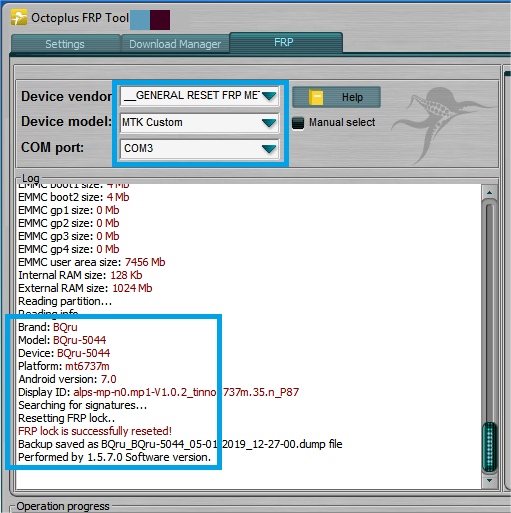Image resolution: width=511 pixels, height=513 pixels.
Task: Switch to the Settings tab
Action: point(65,44)
